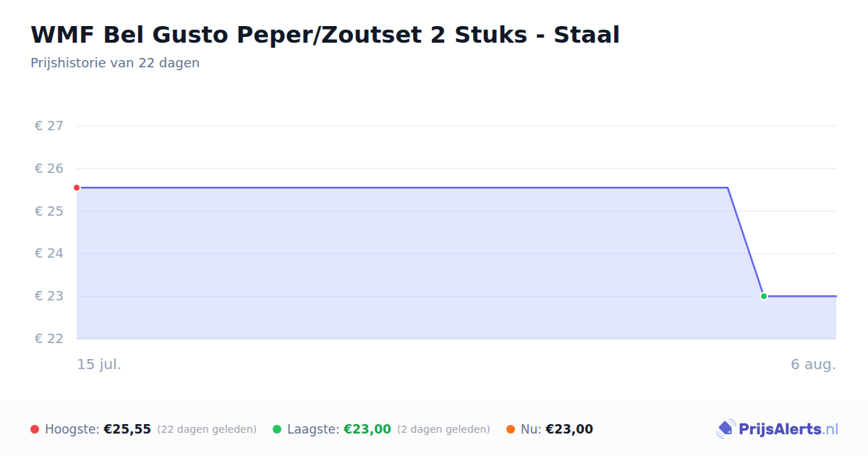Click the € 26 axis label
This screenshot has width=868, height=456.
[49, 169]
